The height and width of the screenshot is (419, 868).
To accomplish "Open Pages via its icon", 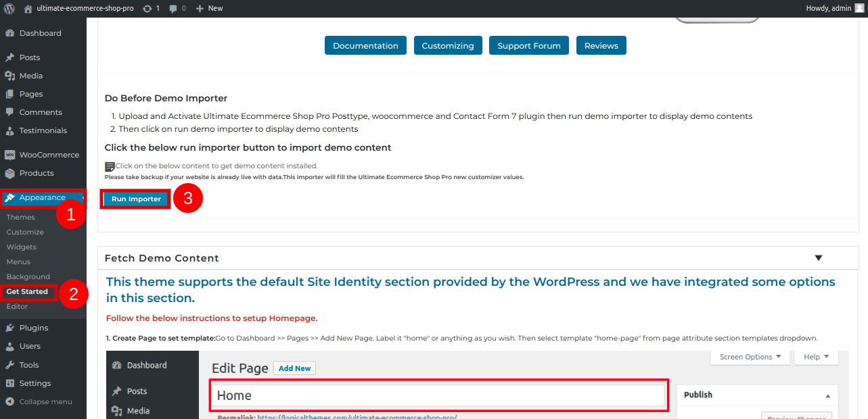I will pos(9,94).
